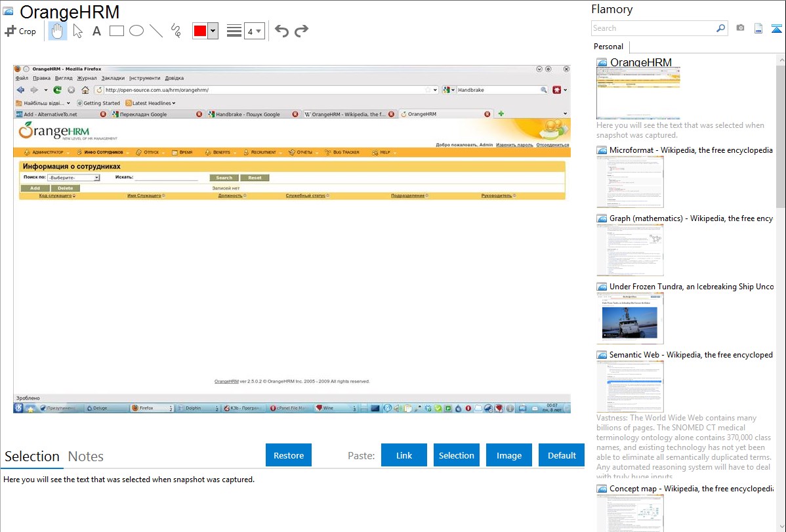Open the Довідка menu in Firefox
Image resolution: width=786 pixels, height=532 pixels.
point(175,78)
